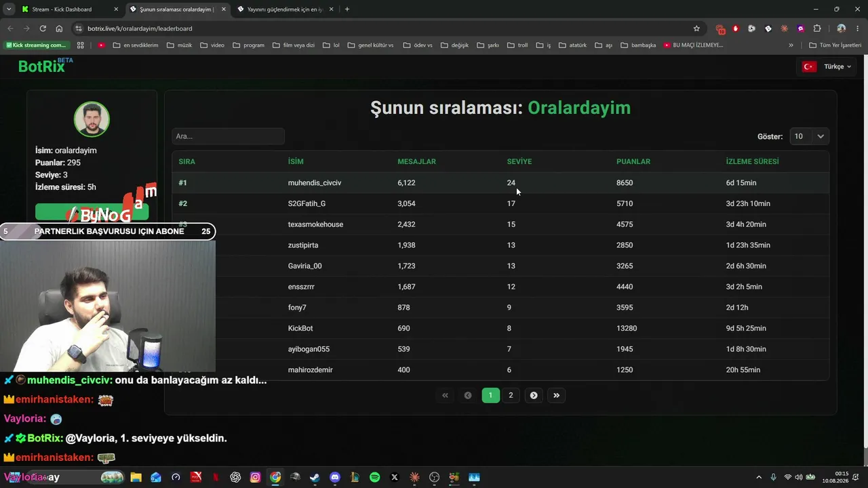Open the film veya dizi bookmark folder
Screen dimensions: 868x488
click(294, 45)
